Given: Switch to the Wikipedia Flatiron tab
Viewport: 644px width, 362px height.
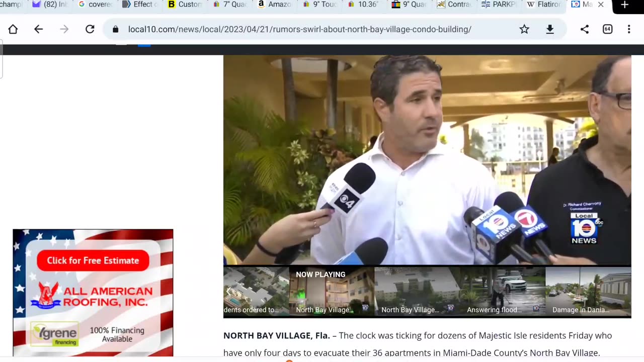Looking at the screenshot, I should point(544,5).
